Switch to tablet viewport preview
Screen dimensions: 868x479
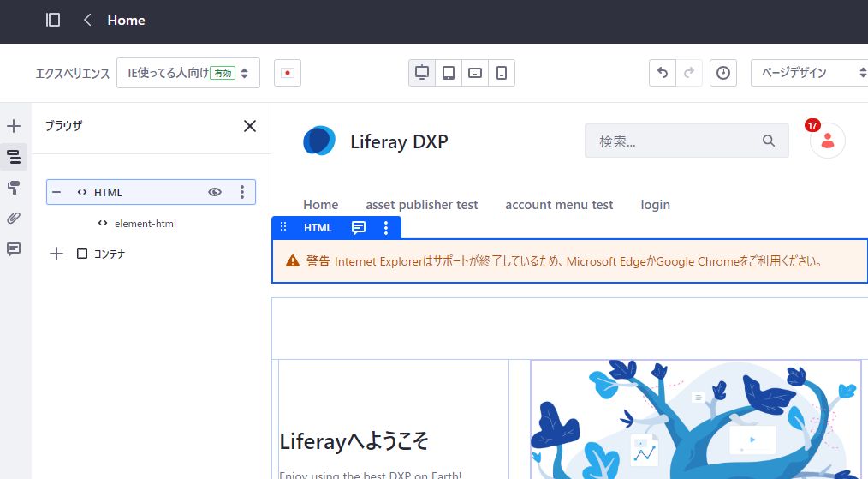tap(449, 73)
